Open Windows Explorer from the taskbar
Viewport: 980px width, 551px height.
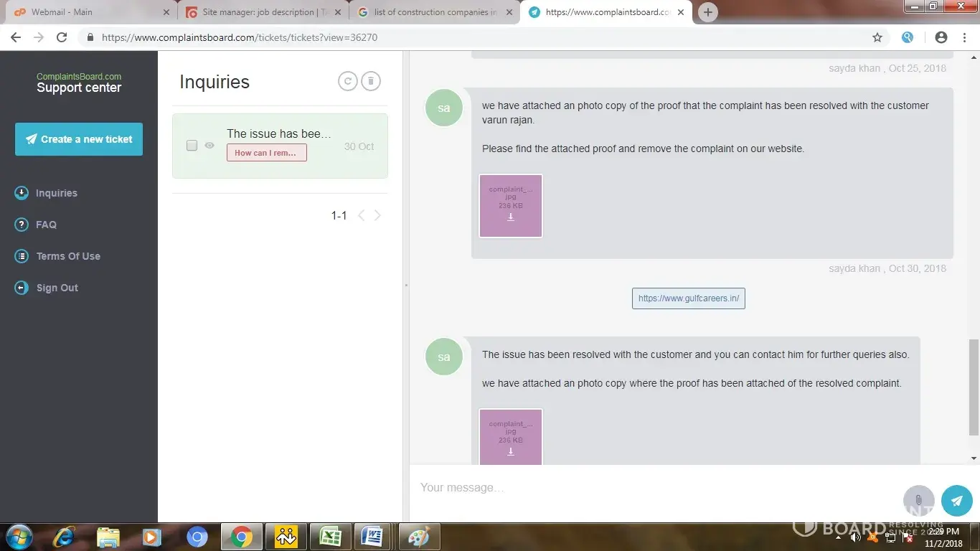(x=108, y=537)
